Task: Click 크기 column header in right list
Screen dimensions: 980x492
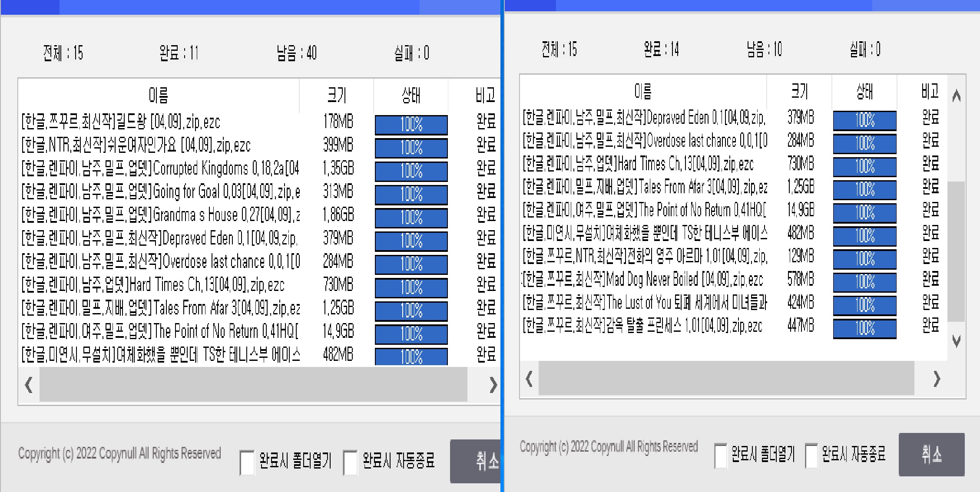Action: click(x=799, y=92)
